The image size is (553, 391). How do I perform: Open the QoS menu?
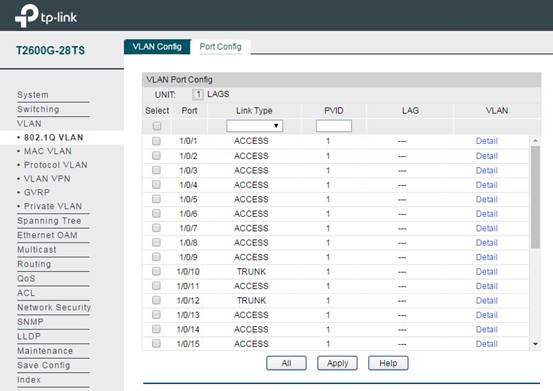[x=26, y=279]
